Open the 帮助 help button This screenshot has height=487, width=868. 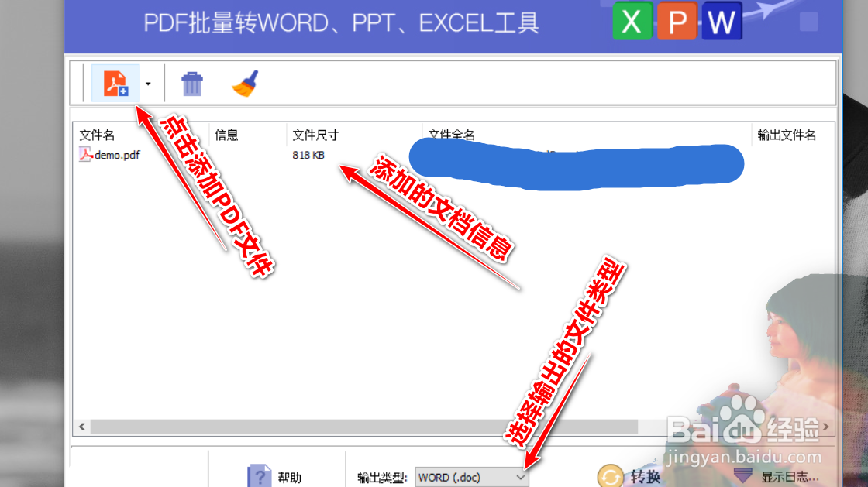274,476
